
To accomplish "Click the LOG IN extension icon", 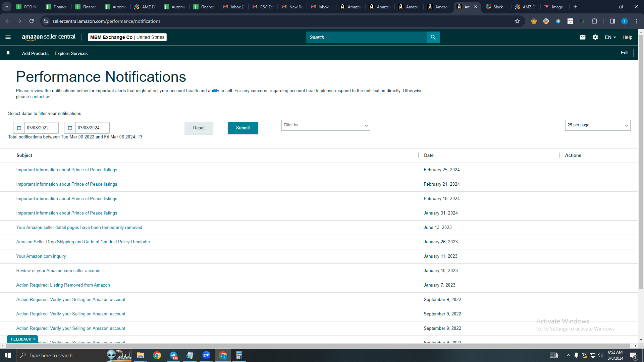I will tap(570, 21).
